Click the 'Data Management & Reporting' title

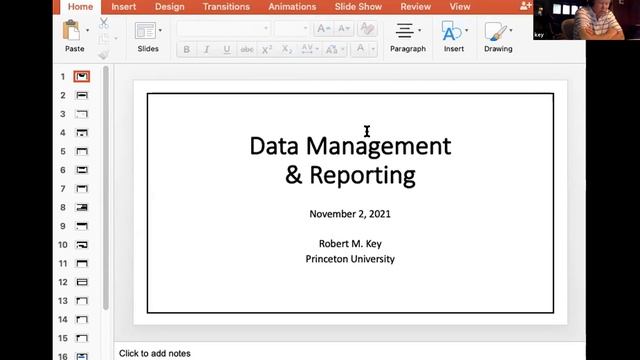[350, 160]
